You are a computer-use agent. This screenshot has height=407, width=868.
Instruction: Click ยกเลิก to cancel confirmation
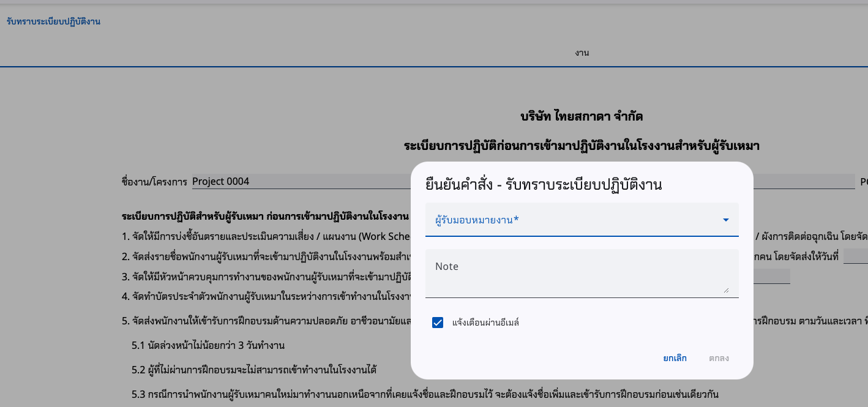[x=675, y=358]
